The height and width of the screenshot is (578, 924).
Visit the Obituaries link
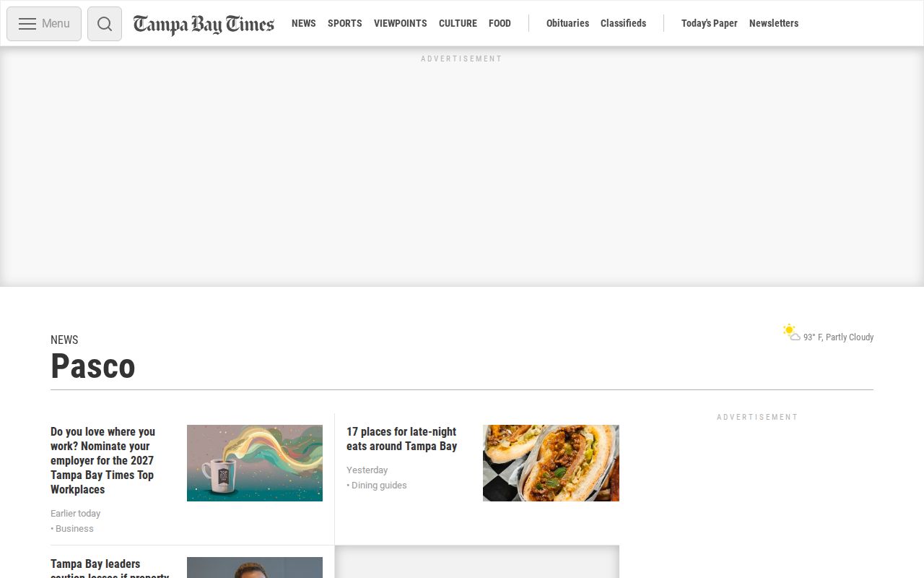point(567,23)
